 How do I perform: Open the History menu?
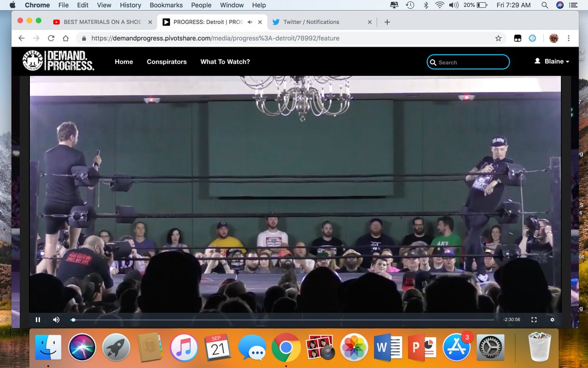pyautogui.click(x=130, y=5)
